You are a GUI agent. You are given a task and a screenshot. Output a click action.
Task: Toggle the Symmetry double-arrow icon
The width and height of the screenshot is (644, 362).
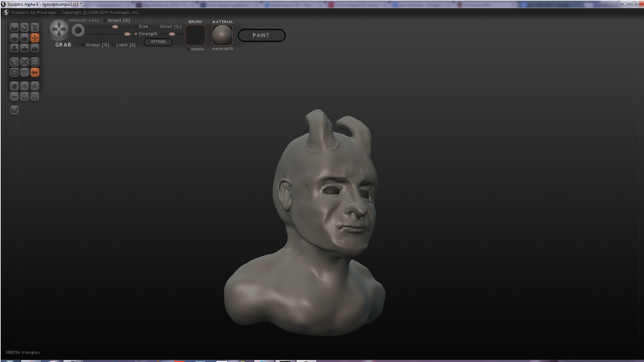tap(35, 72)
